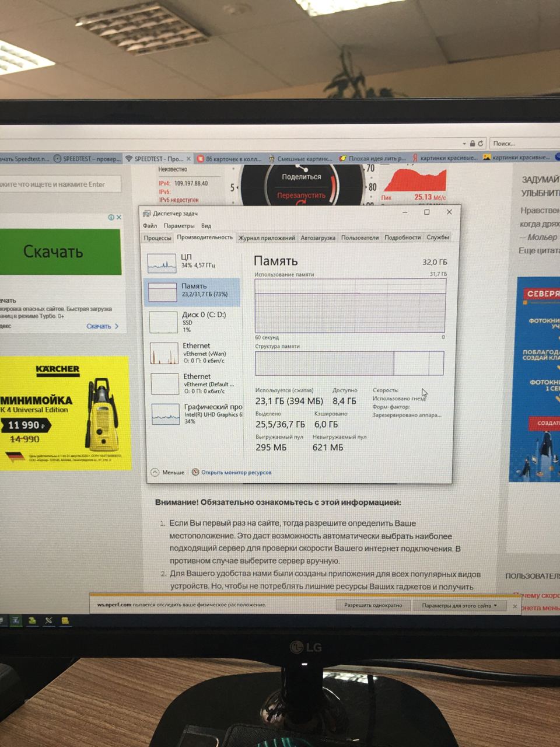Switch to the Процессы tab
The image size is (560, 747).
point(157,238)
